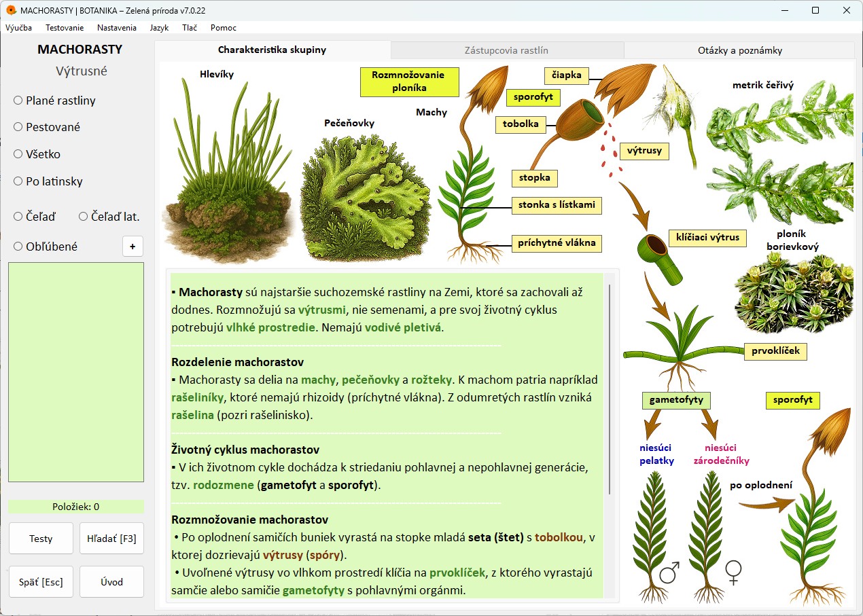Click the tobolka label

pyautogui.click(x=521, y=124)
